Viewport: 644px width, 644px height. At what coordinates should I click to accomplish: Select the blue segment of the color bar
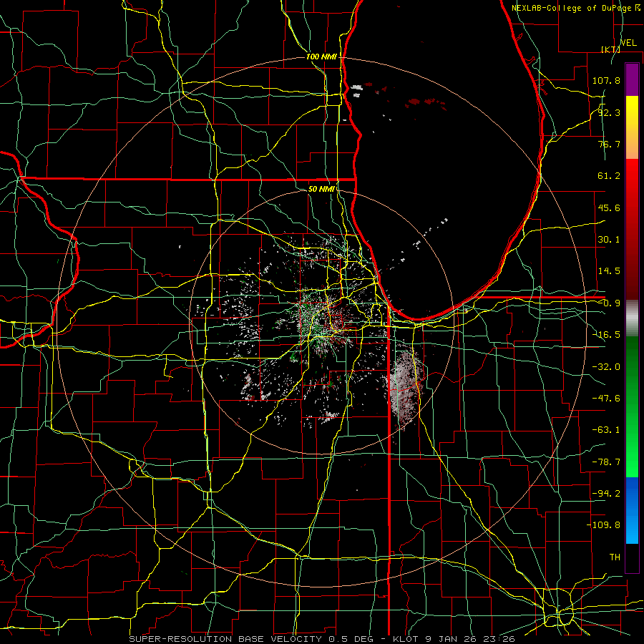[x=632, y=510]
